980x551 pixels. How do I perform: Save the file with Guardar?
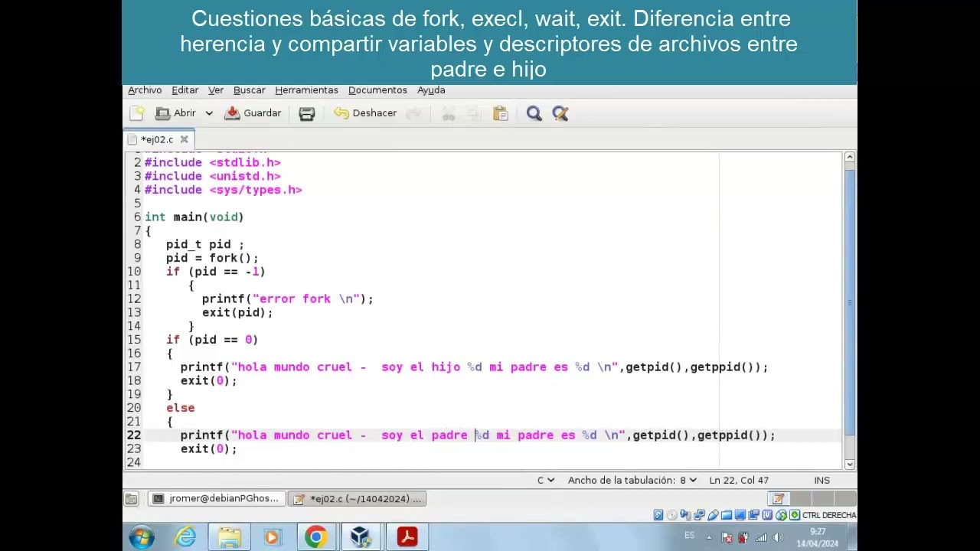tap(253, 113)
